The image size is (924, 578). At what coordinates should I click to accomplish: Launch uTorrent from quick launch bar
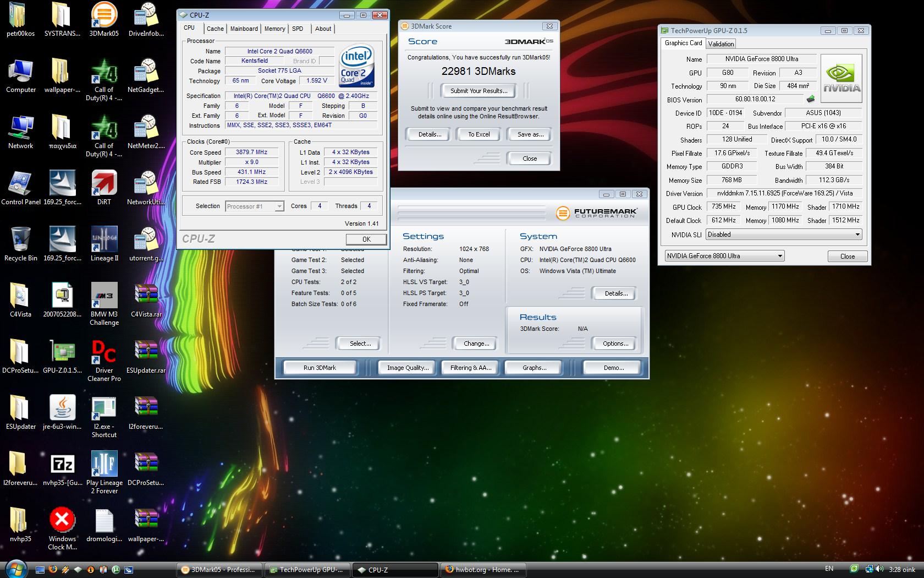click(116, 570)
